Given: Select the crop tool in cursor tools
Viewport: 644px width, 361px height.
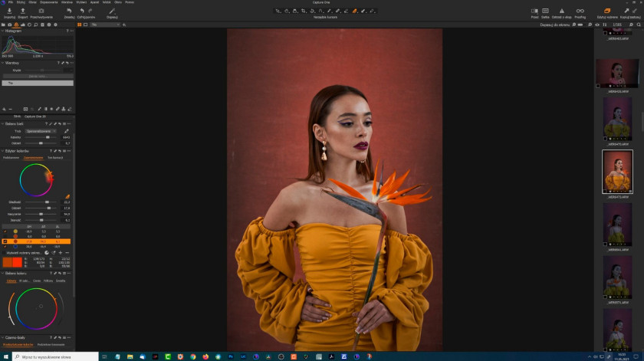Looking at the screenshot, I should pos(304,11).
